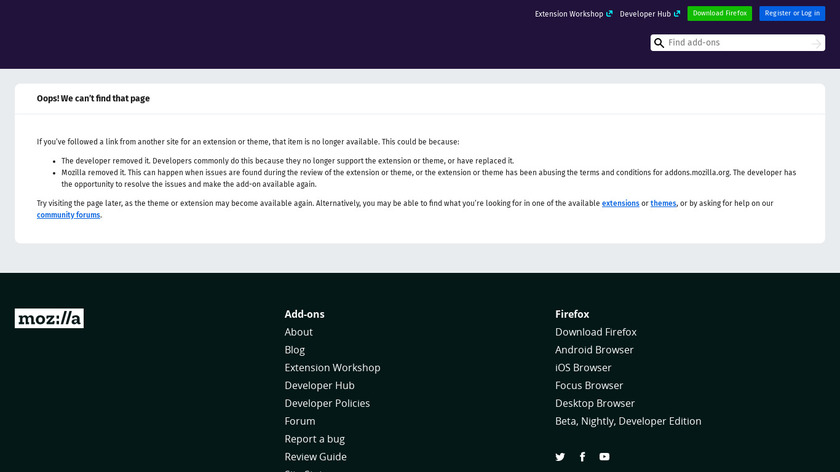This screenshot has width=840, height=472.
Task: Click the search submit arrow icon
Action: [817, 43]
